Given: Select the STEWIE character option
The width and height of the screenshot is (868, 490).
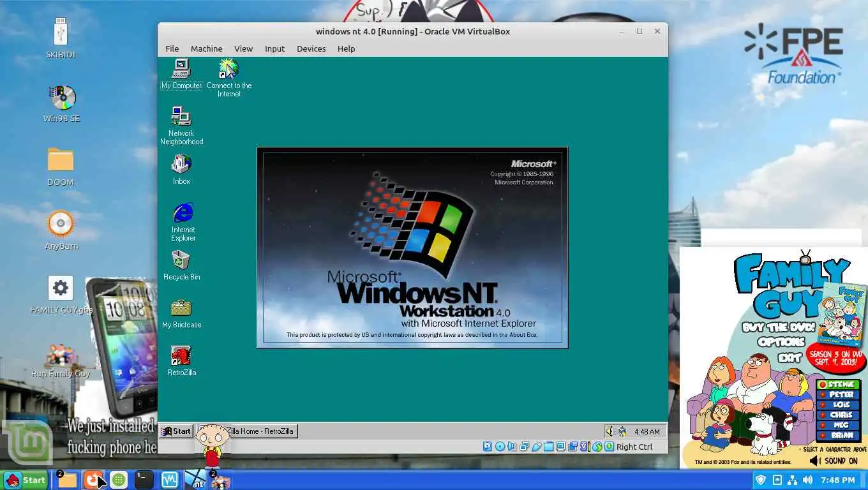Looking at the screenshot, I should (839, 385).
